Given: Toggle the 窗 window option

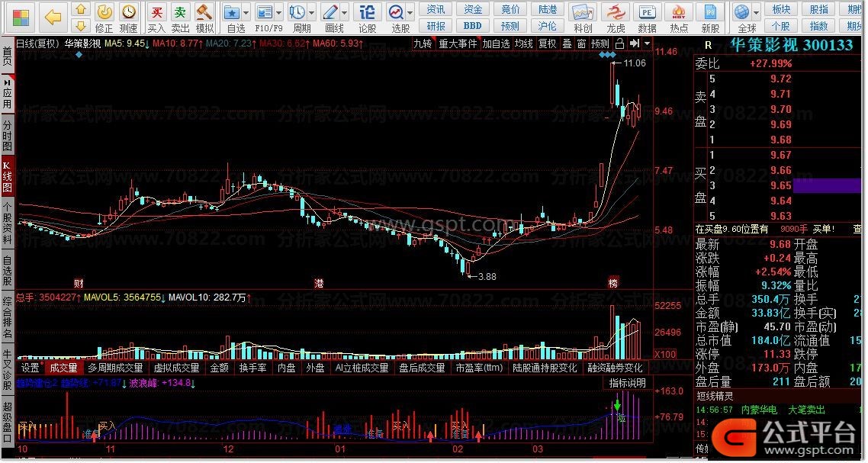Looking at the screenshot, I should [x=581, y=43].
